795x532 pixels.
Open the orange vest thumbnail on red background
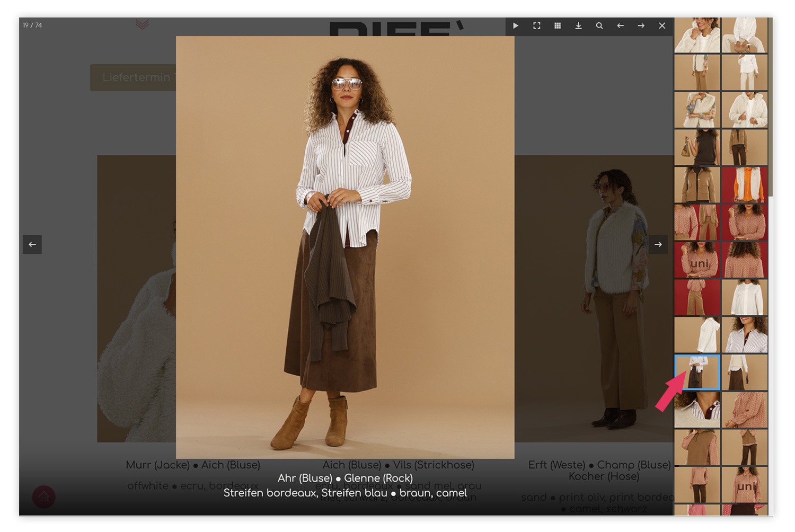pyautogui.click(x=745, y=185)
